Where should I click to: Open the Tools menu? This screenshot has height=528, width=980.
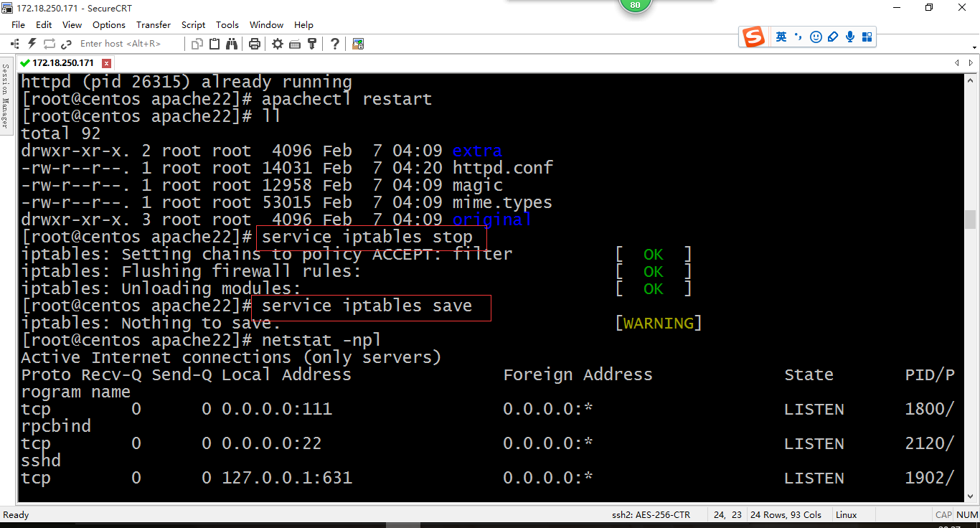pos(227,24)
